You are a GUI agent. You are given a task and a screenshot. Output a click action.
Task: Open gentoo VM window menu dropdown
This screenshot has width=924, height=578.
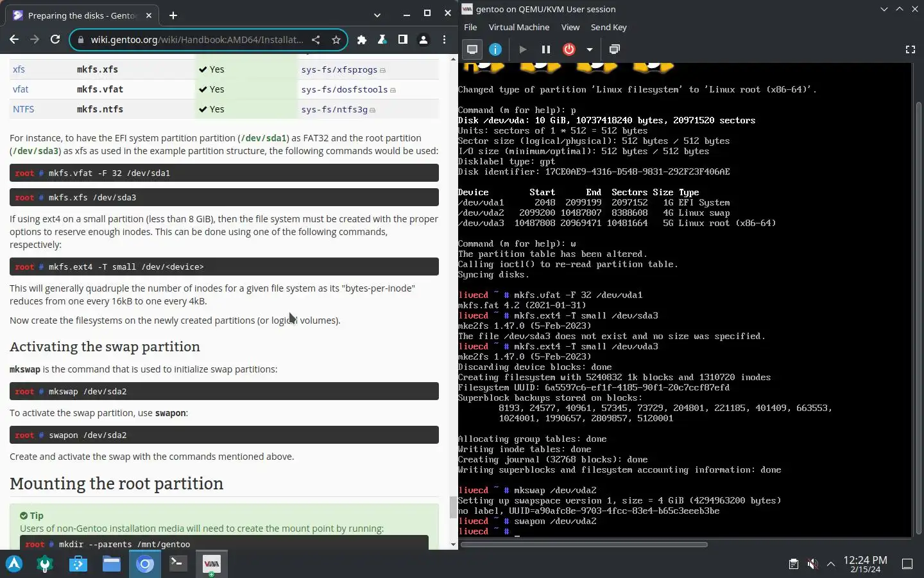click(884, 9)
